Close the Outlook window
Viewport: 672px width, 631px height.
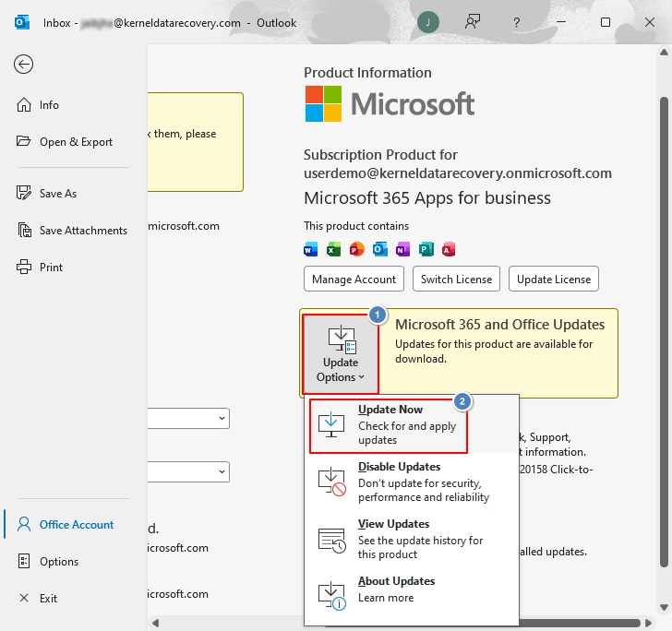pyautogui.click(x=650, y=22)
